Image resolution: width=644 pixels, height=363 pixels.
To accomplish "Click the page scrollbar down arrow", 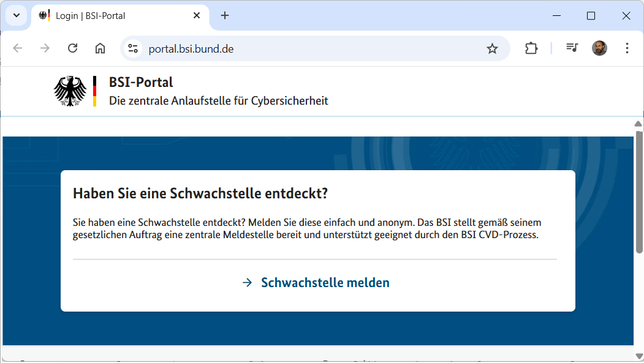I will tap(638, 356).
